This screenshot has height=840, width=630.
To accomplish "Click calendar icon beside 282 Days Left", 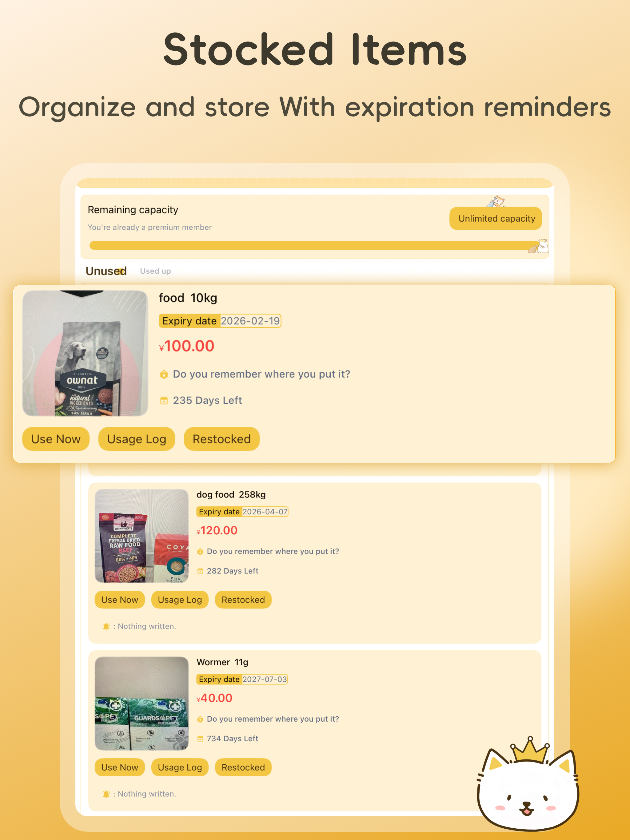I will point(200,571).
